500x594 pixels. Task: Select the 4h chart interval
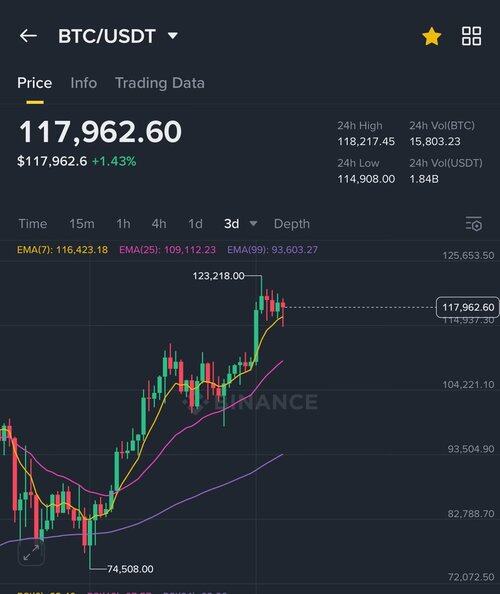pyautogui.click(x=159, y=224)
